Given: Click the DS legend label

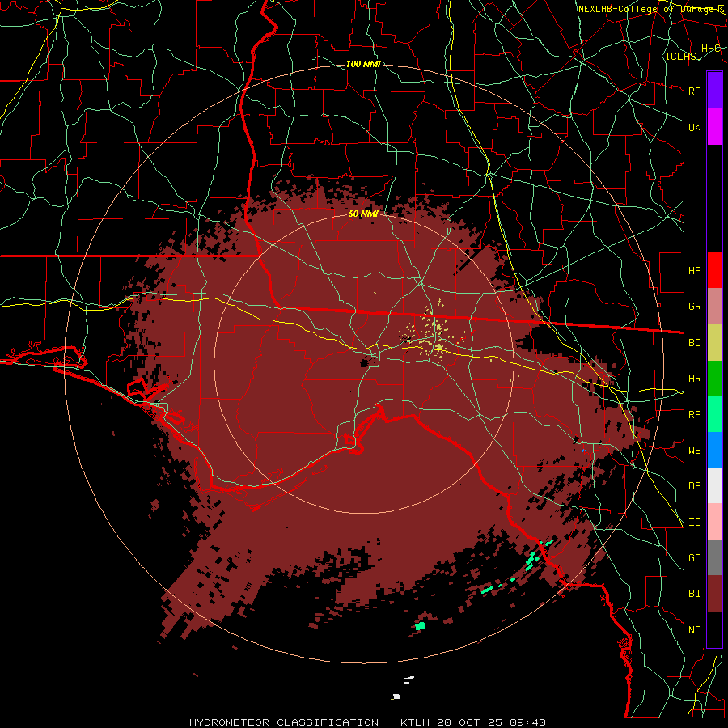Looking at the screenshot, I should click(x=694, y=486).
